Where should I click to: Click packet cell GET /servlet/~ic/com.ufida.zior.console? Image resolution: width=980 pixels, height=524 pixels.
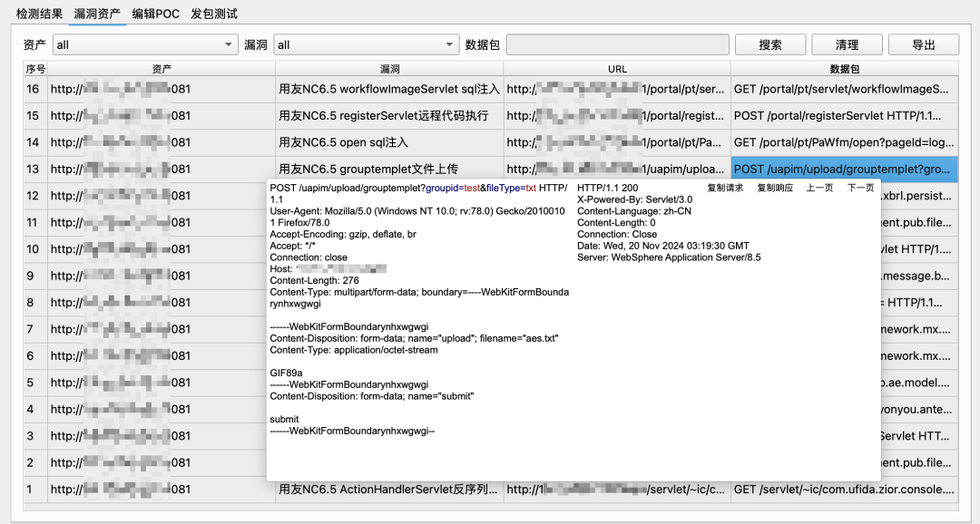pyautogui.click(x=845, y=490)
